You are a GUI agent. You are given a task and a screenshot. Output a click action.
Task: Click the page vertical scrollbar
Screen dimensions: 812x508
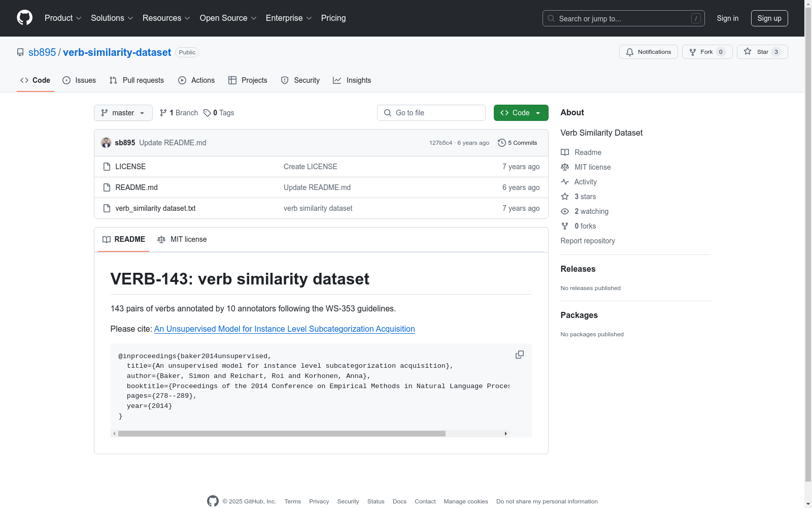pos(808,244)
